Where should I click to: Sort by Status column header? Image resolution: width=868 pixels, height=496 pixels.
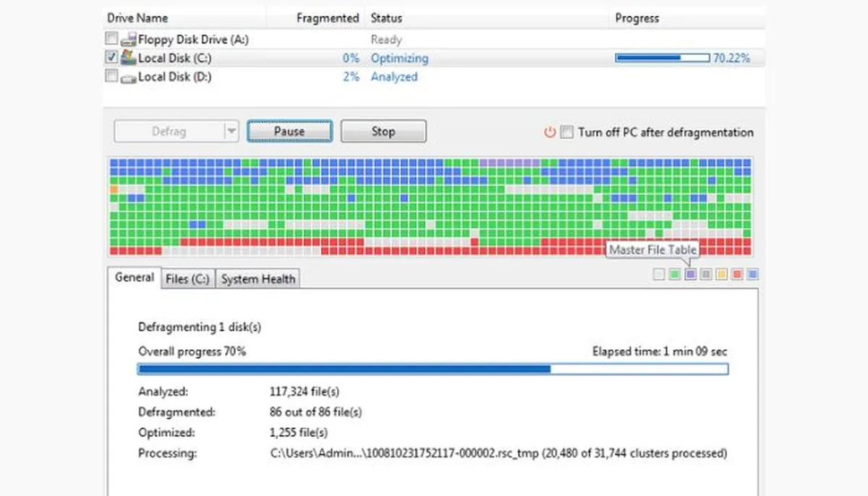pyautogui.click(x=487, y=17)
